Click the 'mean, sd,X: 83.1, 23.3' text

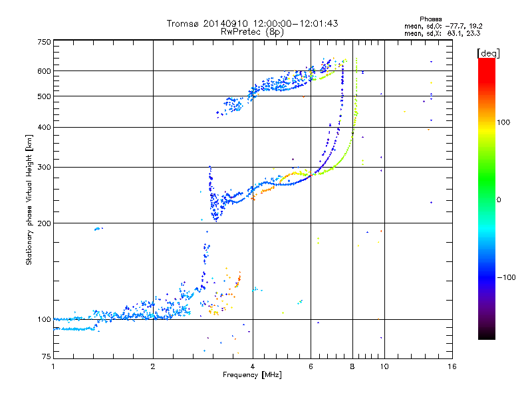click(442, 33)
